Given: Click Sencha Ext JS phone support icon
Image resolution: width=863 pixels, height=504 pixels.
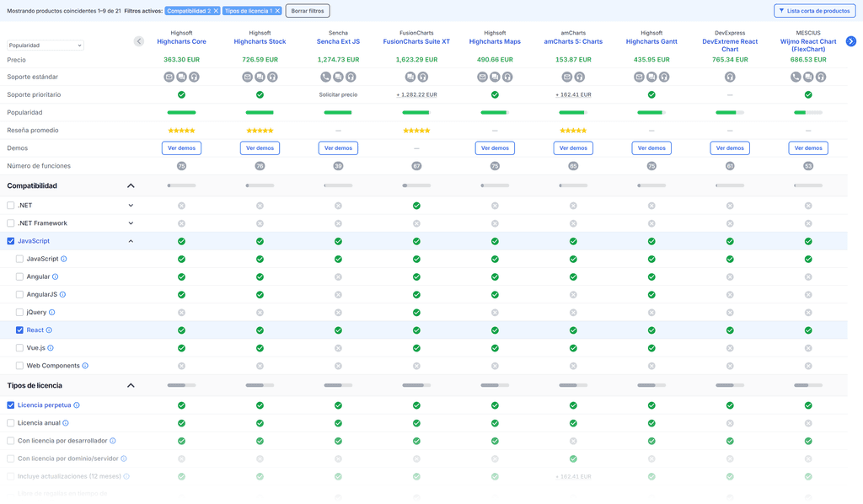Looking at the screenshot, I should click(326, 77).
